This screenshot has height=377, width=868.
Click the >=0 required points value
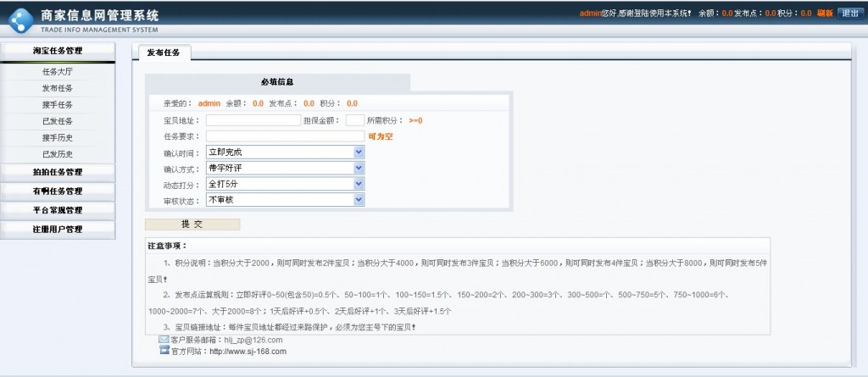[x=415, y=120]
